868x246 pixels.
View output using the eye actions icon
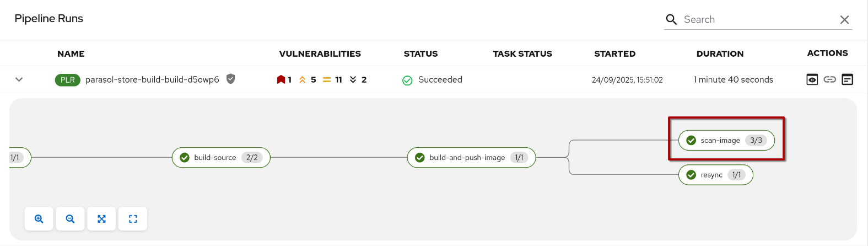(812, 79)
